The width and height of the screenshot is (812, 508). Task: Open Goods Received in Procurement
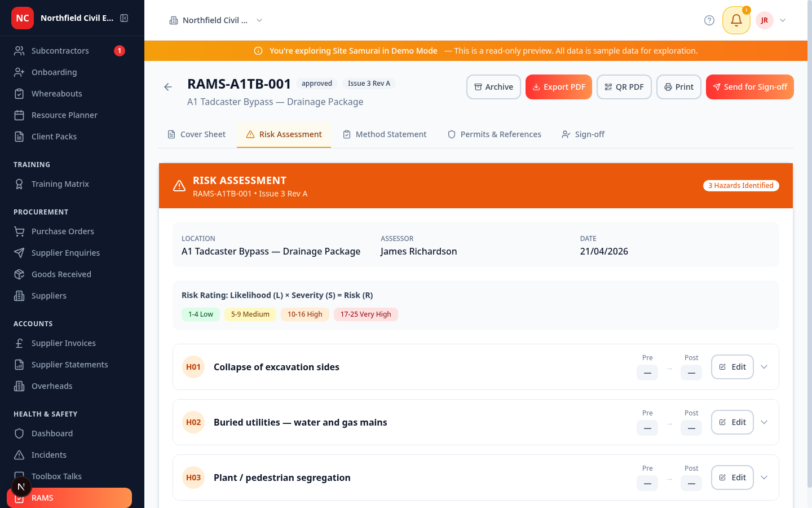(61, 274)
